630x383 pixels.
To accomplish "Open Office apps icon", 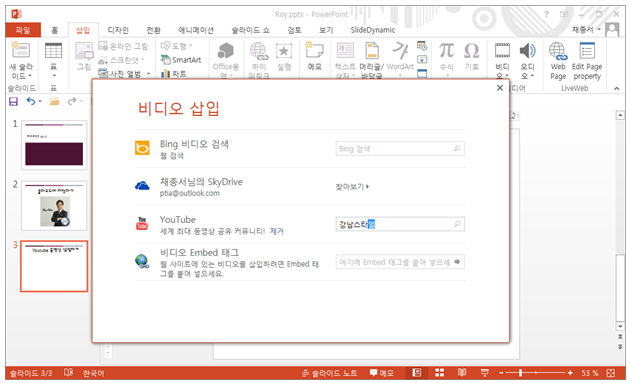I will pos(225,51).
